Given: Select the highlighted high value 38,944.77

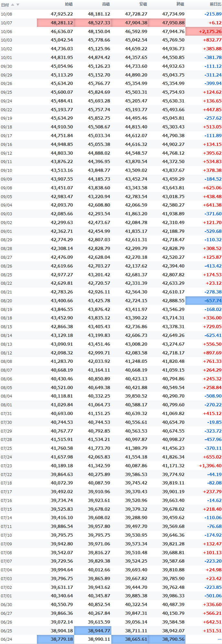Looking at the screenshot, I should coord(93,631).
